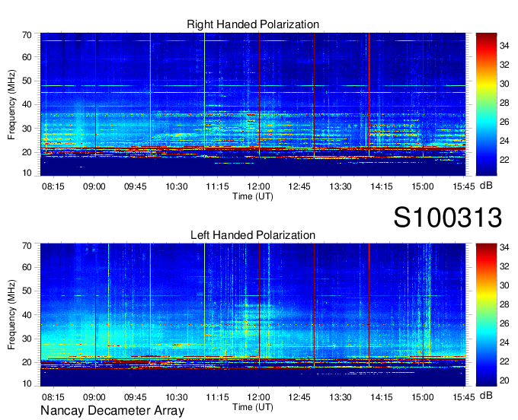The height and width of the screenshot is (420, 518).
Task: Click the 'Time (UT)' label under bottom plot
Action: 253,407
